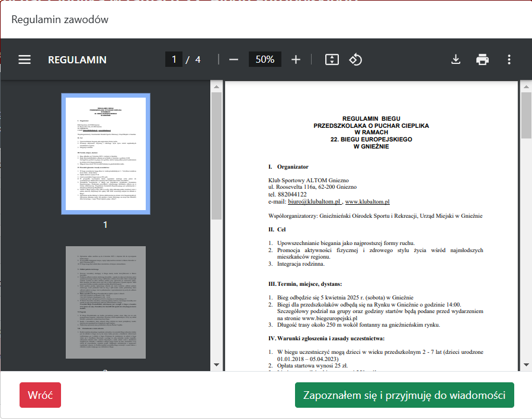Screen dimensions: 532x419
Task: Print the regulations document
Action: (x=482, y=60)
